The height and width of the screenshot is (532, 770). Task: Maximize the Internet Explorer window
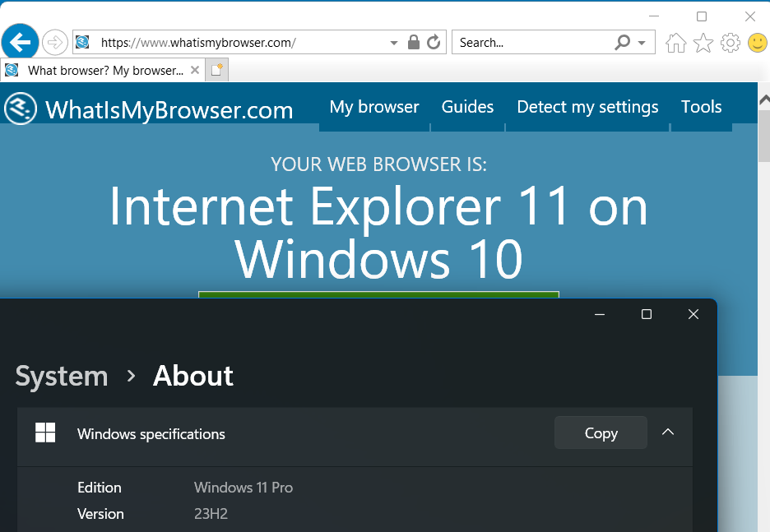coord(702,16)
